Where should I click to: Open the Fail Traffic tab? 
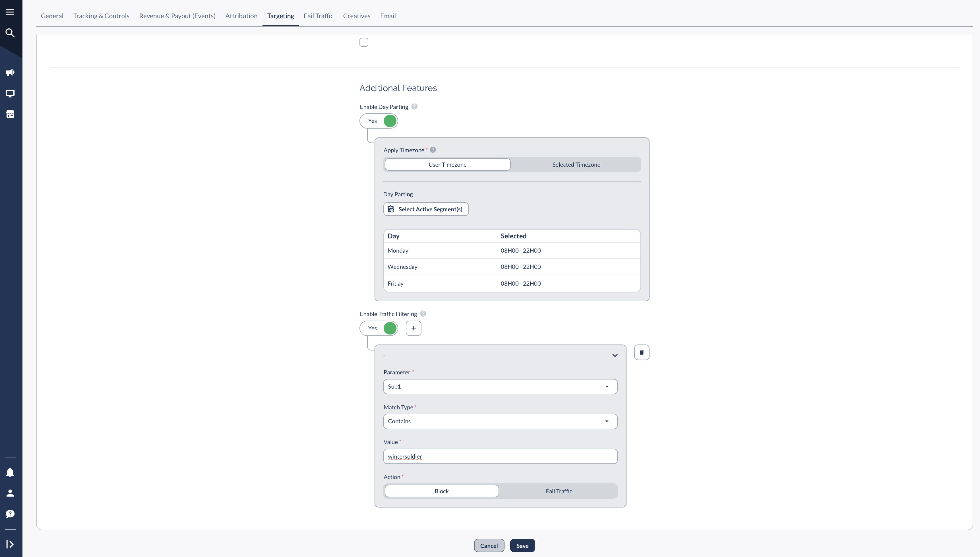pyautogui.click(x=319, y=16)
